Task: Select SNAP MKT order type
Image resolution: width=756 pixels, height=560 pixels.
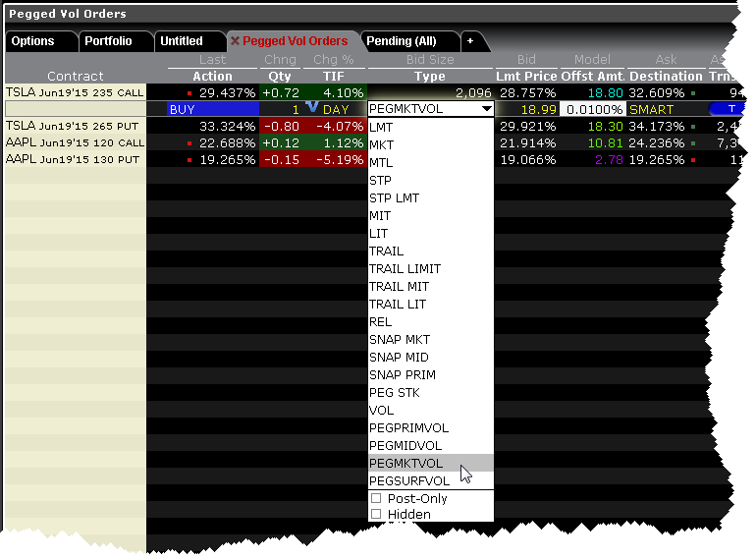Action: click(400, 339)
